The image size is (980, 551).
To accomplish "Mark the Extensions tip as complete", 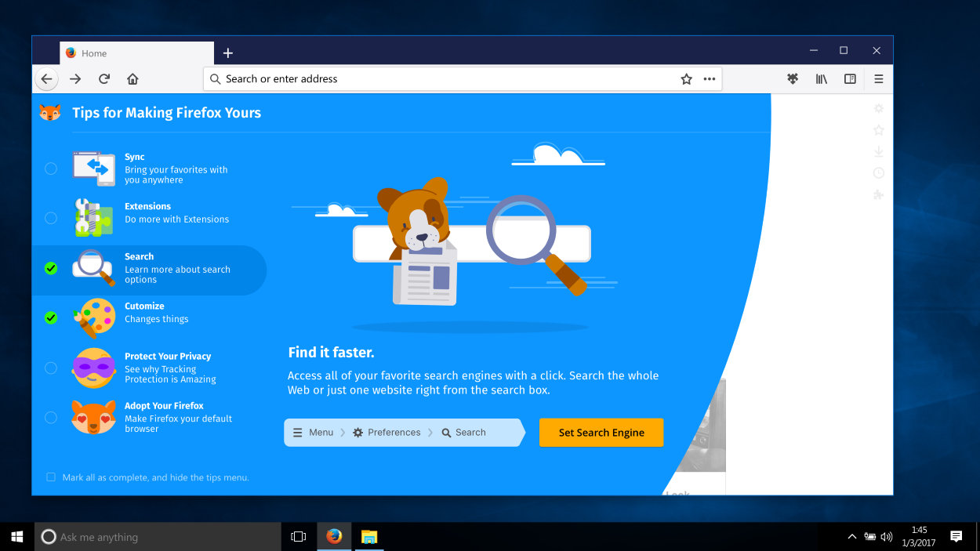I will click(51, 218).
